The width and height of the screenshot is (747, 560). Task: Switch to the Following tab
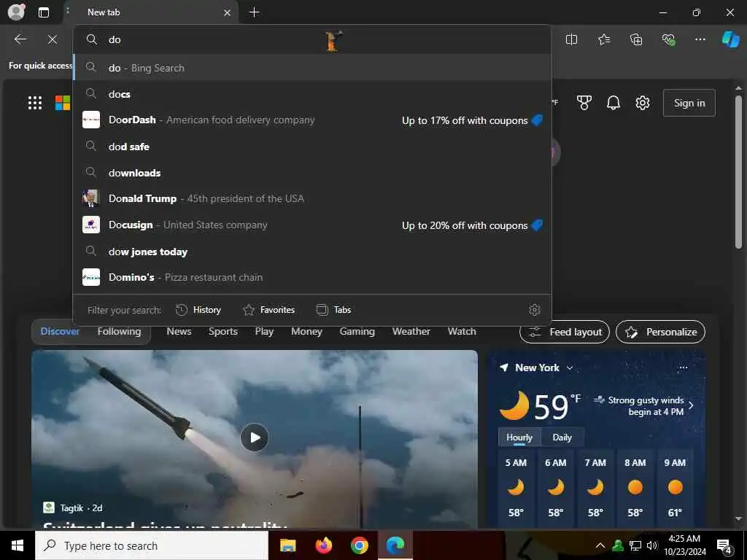(119, 332)
